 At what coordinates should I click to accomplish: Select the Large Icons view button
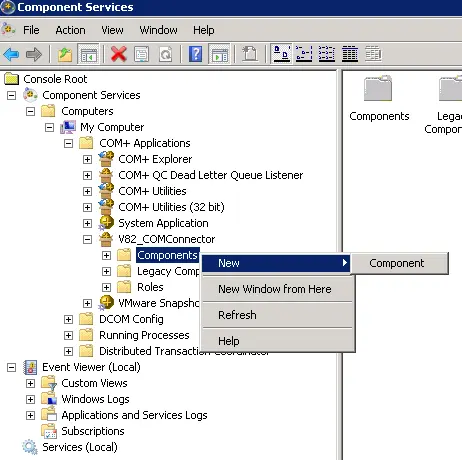click(x=282, y=54)
